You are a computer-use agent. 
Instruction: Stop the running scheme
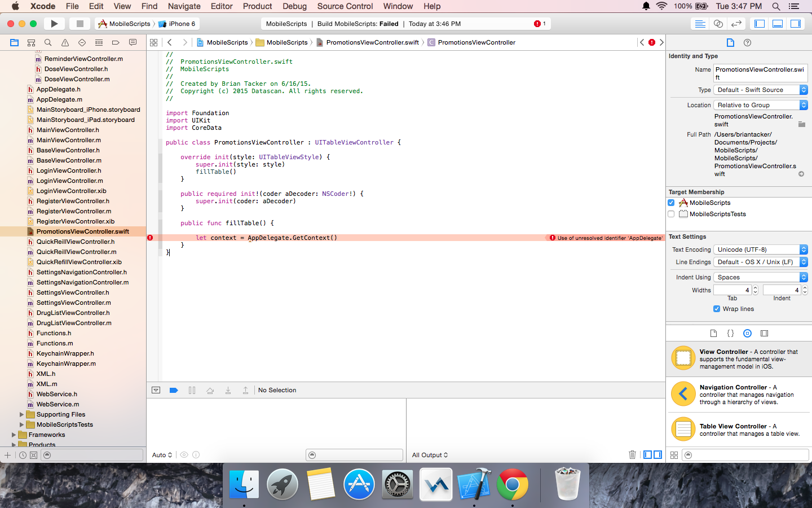[x=80, y=24]
